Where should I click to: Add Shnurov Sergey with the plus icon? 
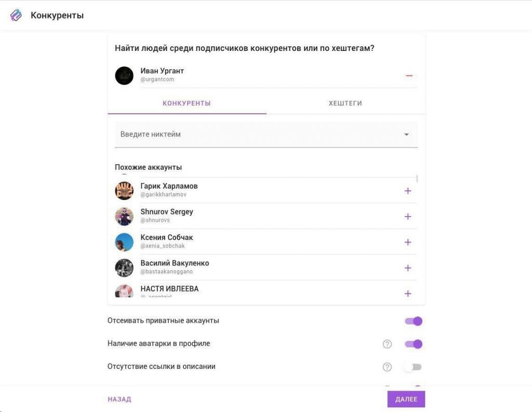coord(408,217)
